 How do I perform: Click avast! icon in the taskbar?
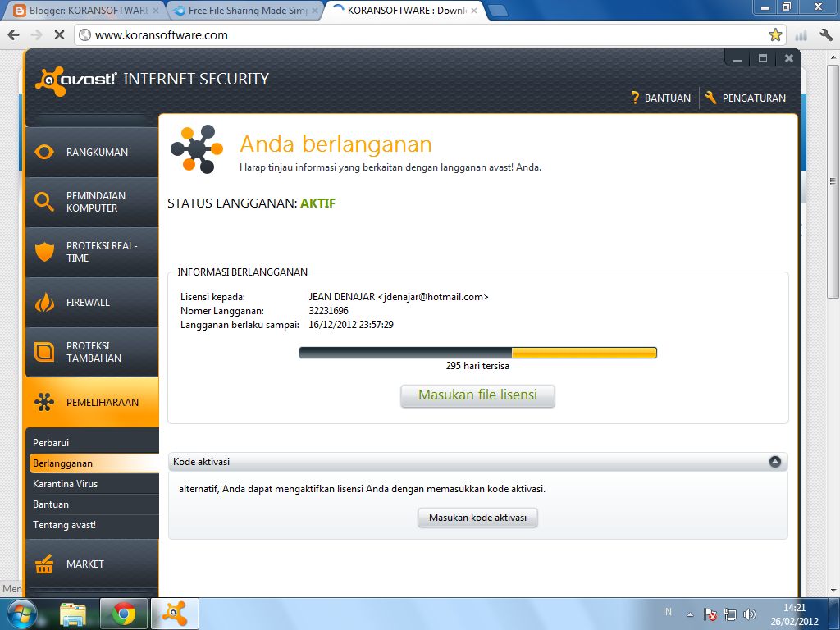click(175, 614)
